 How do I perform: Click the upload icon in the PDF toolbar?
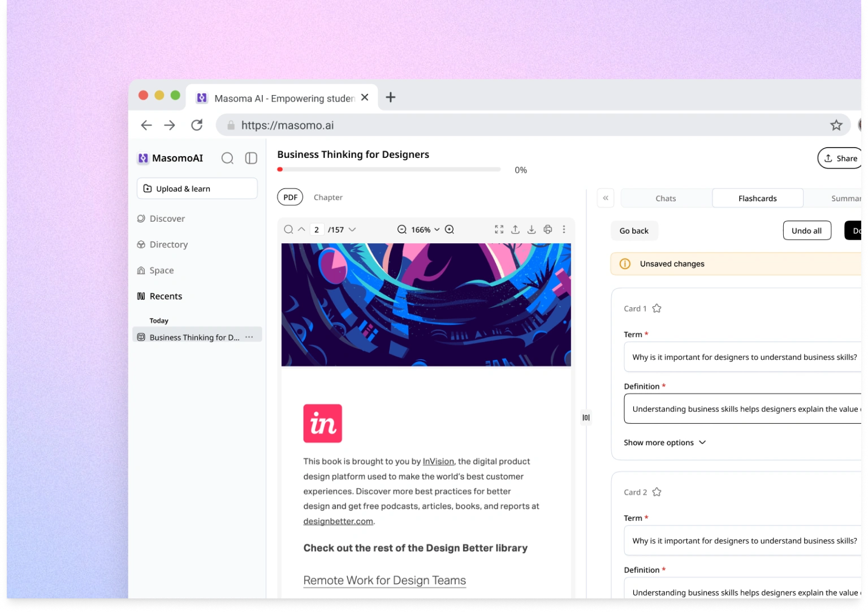point(515,230)
